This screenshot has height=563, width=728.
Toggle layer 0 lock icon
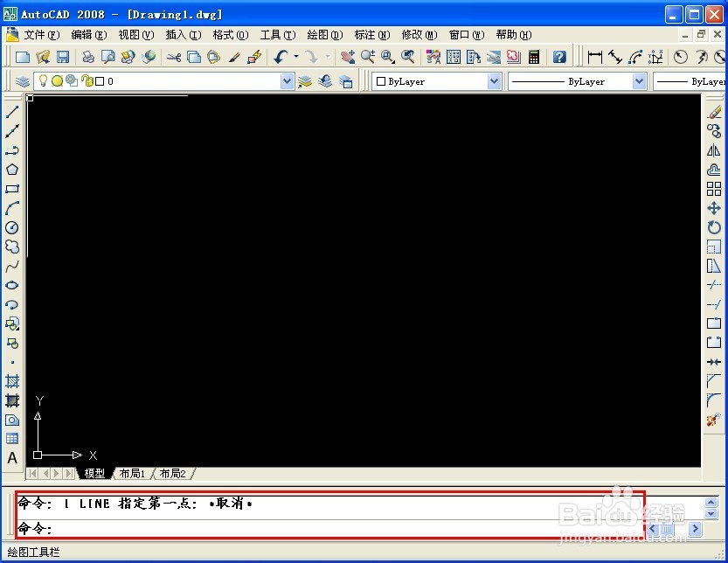tap(87, 80)
